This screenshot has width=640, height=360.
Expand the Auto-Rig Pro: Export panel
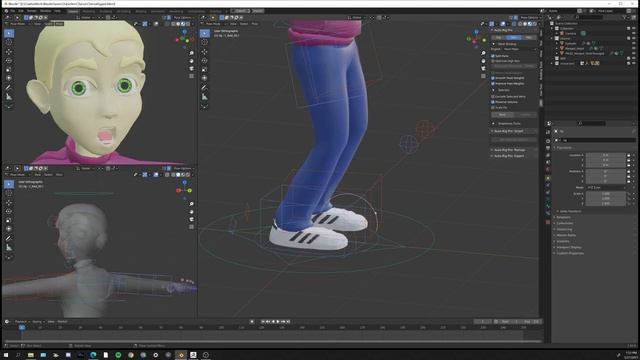pos(508,156)
